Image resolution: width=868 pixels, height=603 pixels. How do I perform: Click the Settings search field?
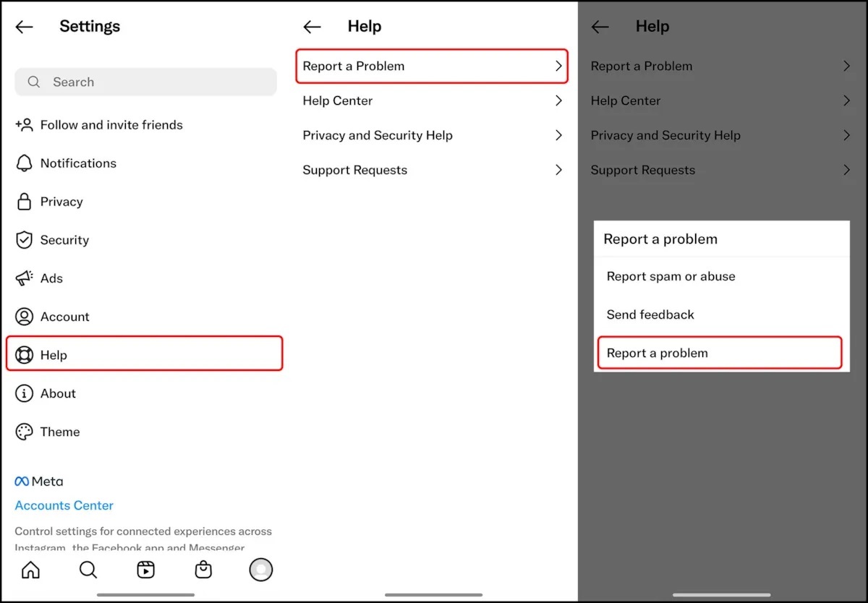(145, 82)
